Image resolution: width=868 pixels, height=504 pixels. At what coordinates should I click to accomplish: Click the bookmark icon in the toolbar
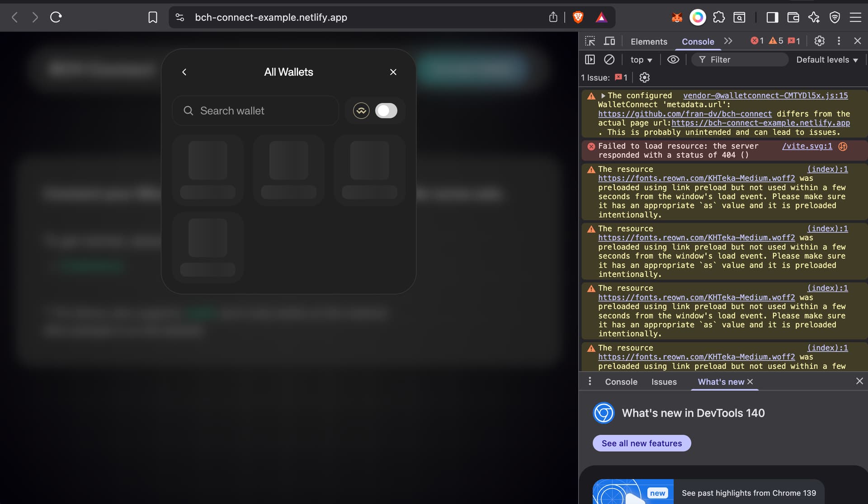[153, 17]
